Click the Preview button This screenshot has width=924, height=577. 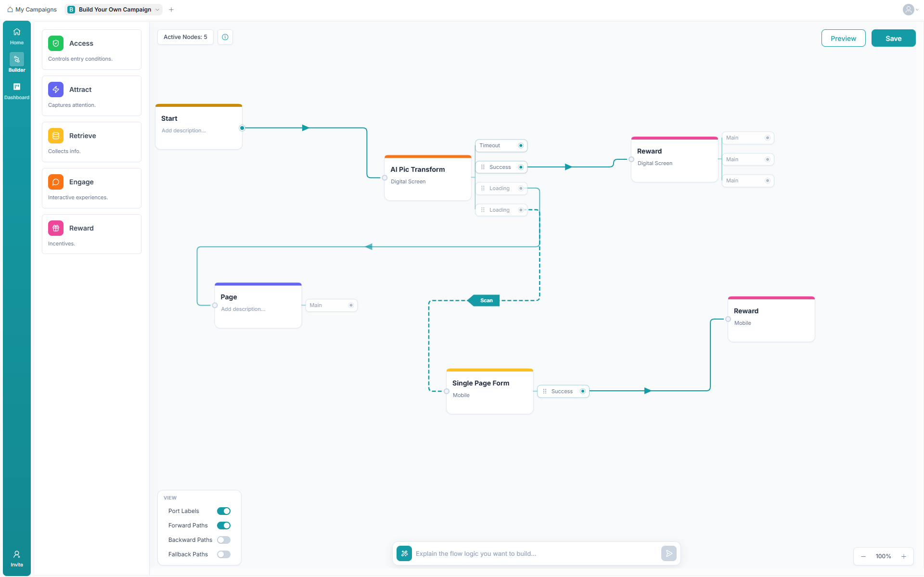point(843,38)
